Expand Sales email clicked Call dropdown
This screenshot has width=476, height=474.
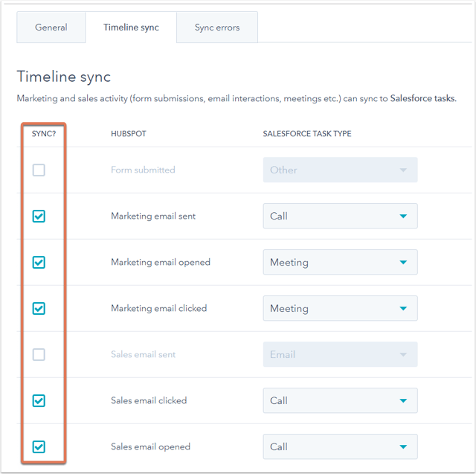tap(341, 401)
